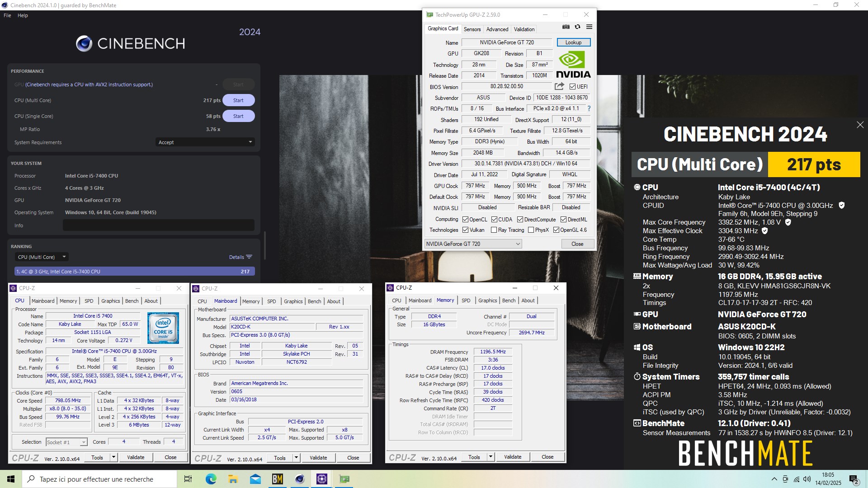
Task: Click the volume icon in system tray
Action: click(x=807, y=479)
